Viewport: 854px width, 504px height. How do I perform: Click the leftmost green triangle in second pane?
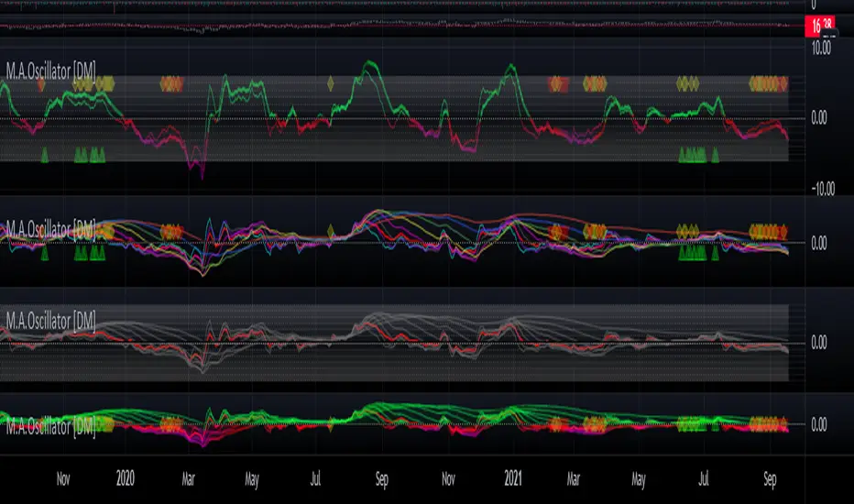(44, 254)
